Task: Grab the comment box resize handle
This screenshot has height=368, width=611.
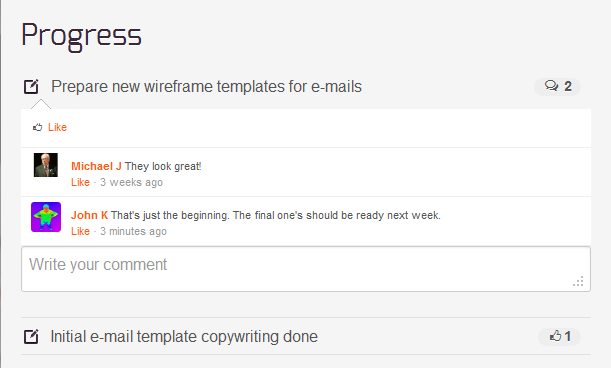Action: 578,281
